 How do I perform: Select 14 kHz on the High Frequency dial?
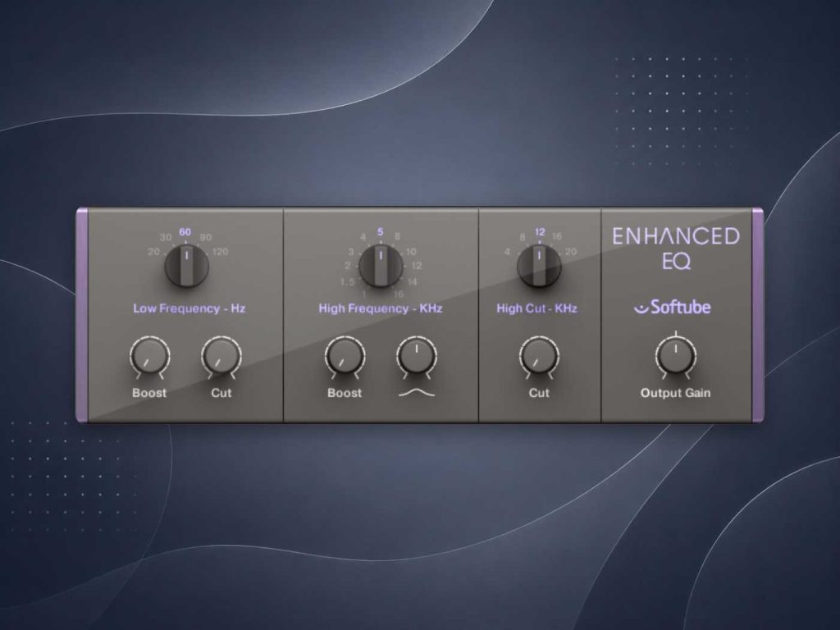coord(412,282)
